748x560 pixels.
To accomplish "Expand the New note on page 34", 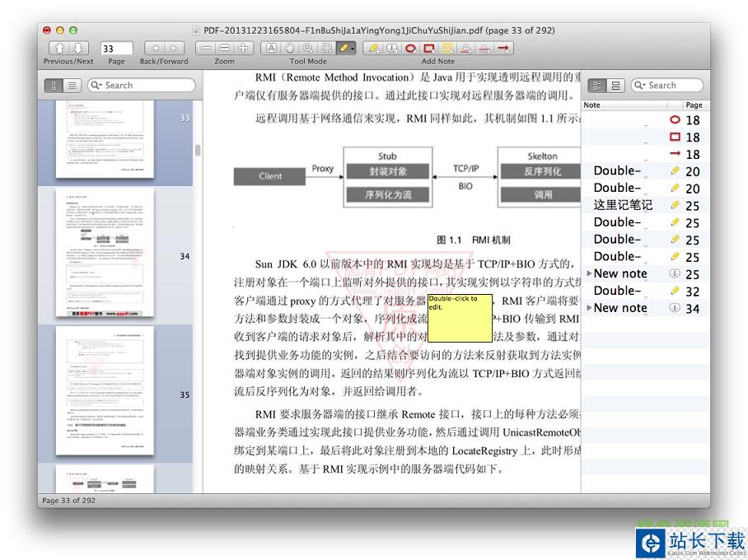I will [x=589, y=308].
